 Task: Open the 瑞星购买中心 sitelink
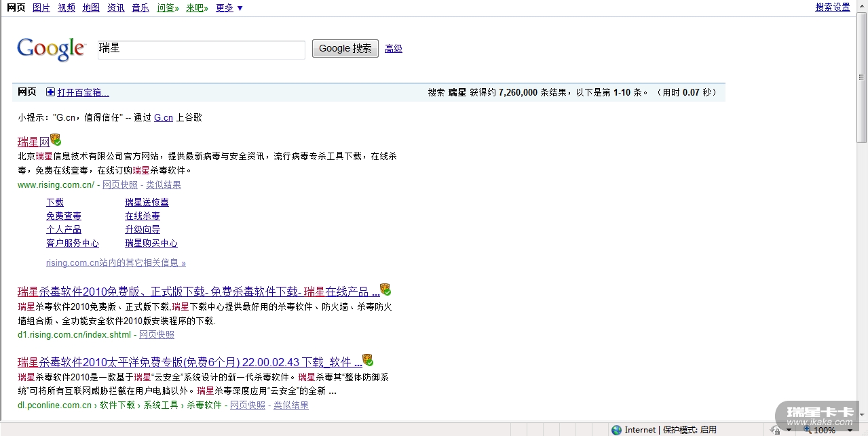(x=151, y=243)
